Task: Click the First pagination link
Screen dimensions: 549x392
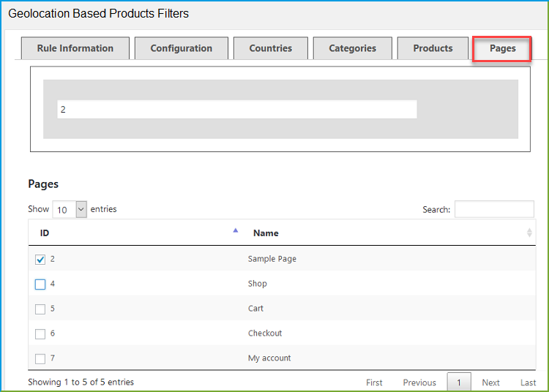Action: point(374,382)
